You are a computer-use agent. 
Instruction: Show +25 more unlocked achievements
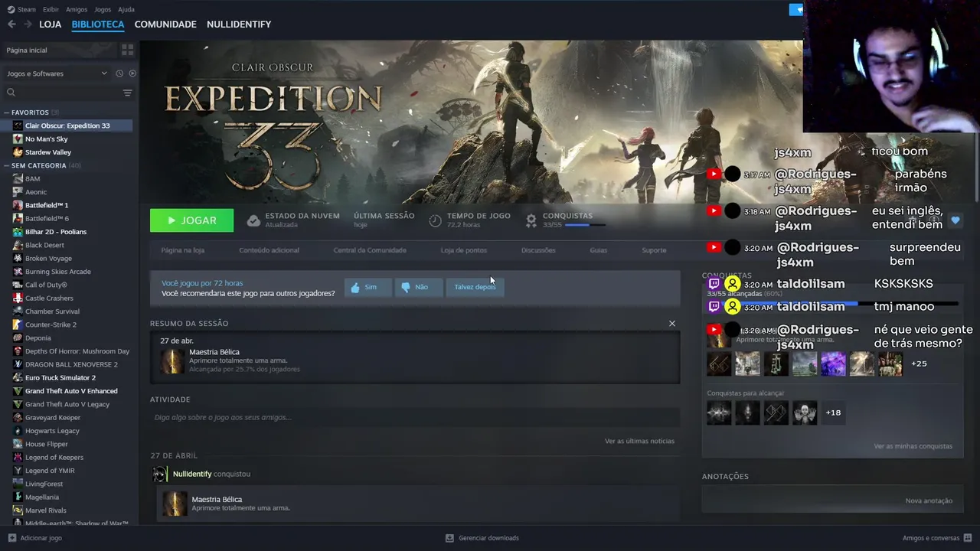tap(919, 364)
